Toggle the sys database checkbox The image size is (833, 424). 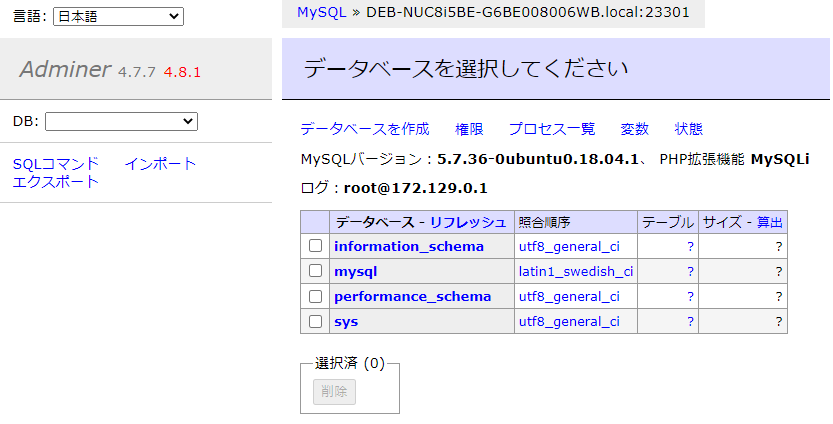click(x=315, y=322)
